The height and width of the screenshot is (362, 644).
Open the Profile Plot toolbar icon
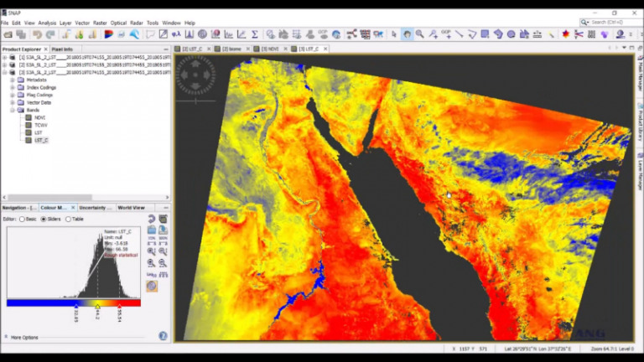coord(229,34)
